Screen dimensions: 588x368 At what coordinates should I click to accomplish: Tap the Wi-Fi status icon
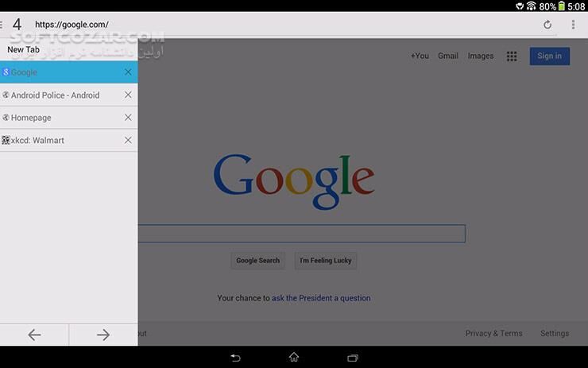(x=531, y=6)
